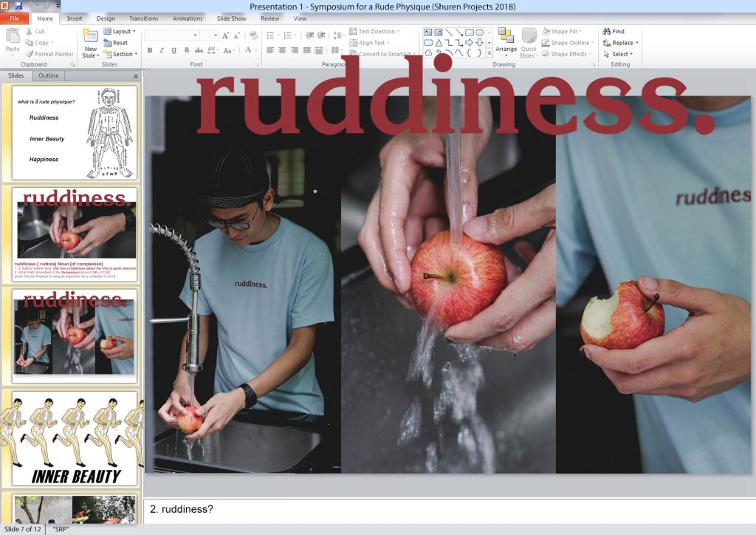Click the Save icon in quick access toolbar
This screenshot has height=535, width=756.
(x=18, y=6)
